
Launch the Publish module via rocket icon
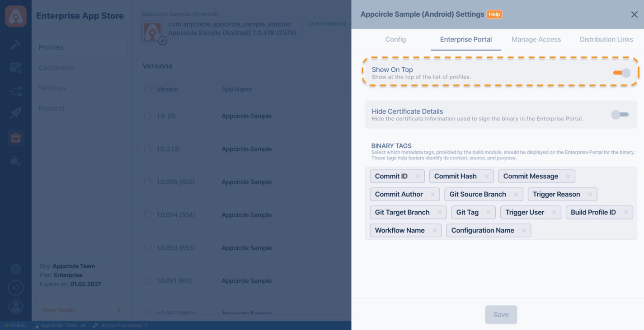point(15,112)
